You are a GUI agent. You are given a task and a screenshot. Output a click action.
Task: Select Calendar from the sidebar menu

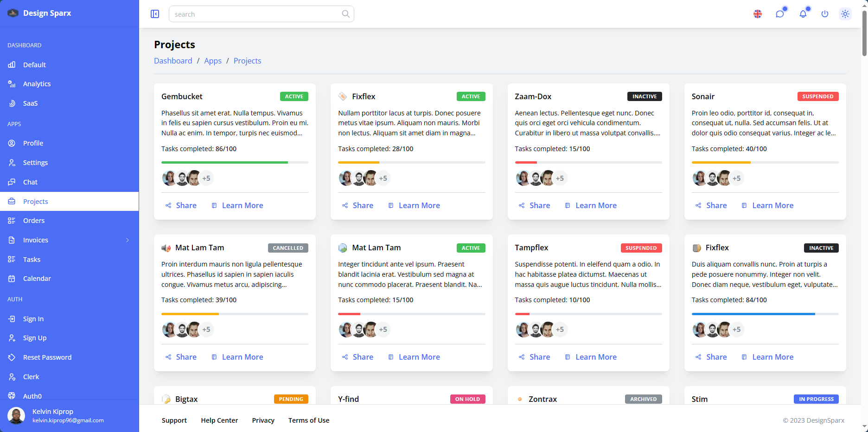[37, 279]
